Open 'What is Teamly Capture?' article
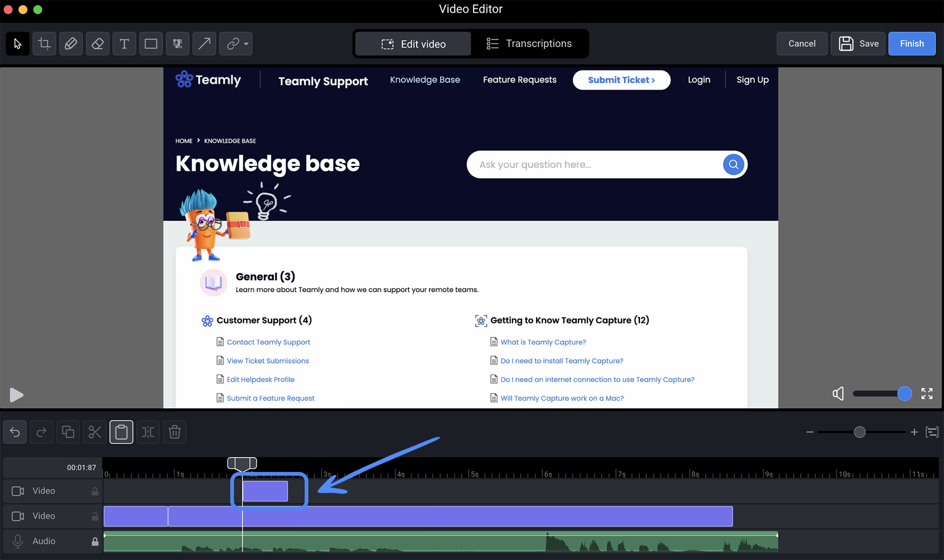This screenshot has height=560, width=944. tap(543, 342)
